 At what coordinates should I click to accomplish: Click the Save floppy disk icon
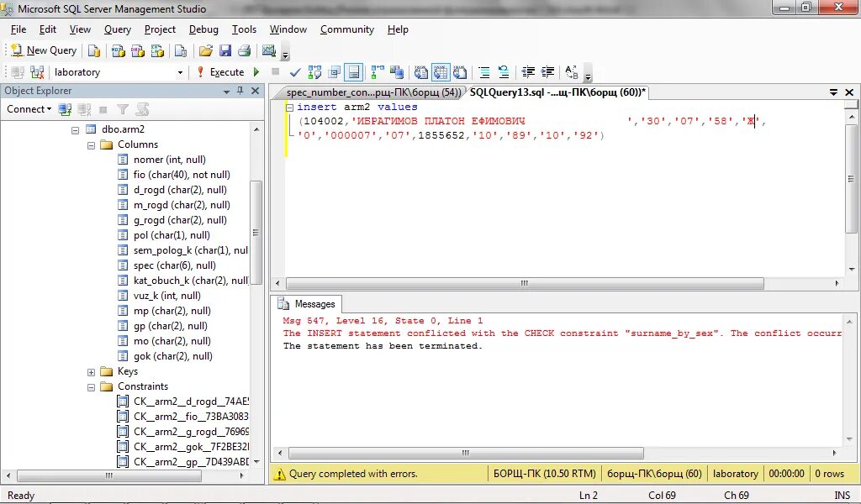coord(225,50)
